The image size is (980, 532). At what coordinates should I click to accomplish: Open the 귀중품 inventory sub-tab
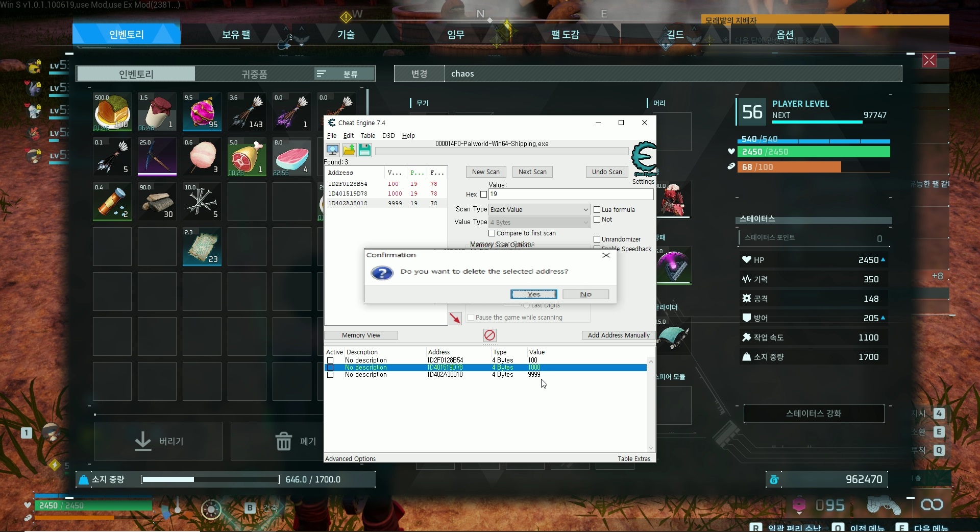pyautogui.click(x=254, y=74)
